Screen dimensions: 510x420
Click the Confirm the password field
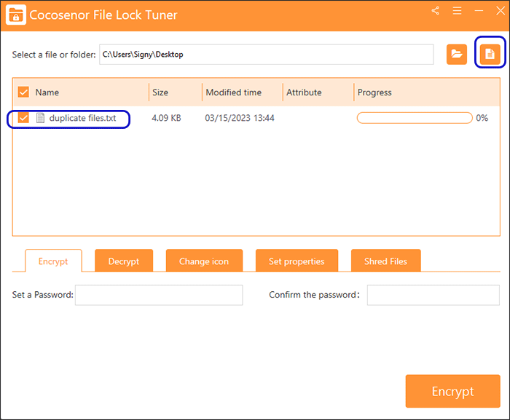pos(433,295)
